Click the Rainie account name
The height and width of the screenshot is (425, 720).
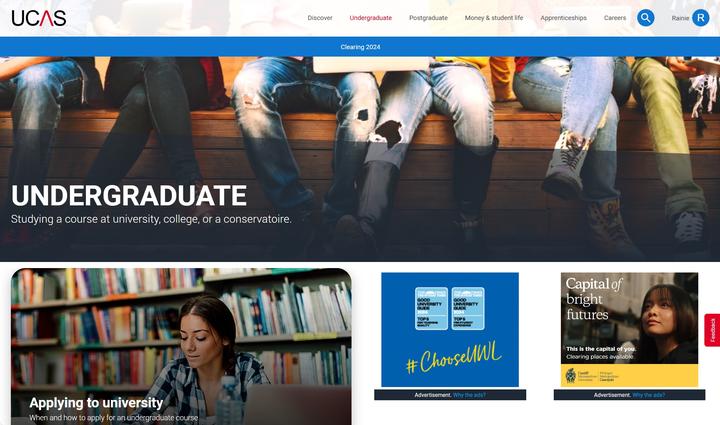coord(680,18)
